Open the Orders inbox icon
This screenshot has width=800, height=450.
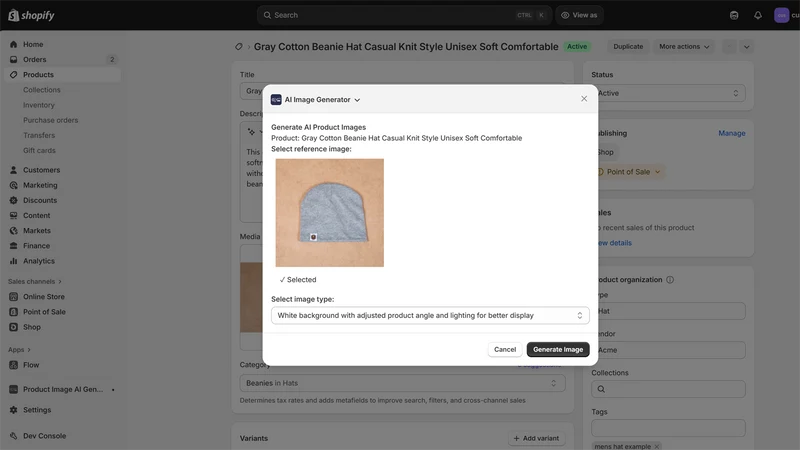14,60
